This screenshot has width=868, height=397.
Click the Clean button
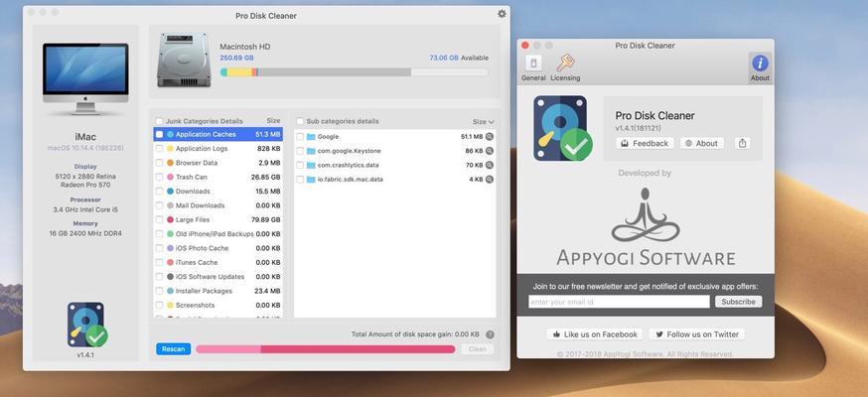(477, 349)
